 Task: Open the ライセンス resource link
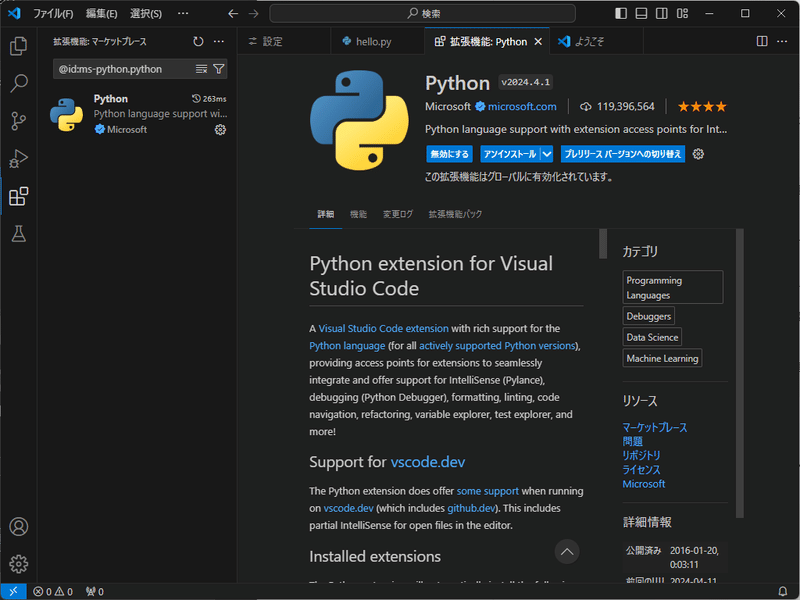point(641,469)
